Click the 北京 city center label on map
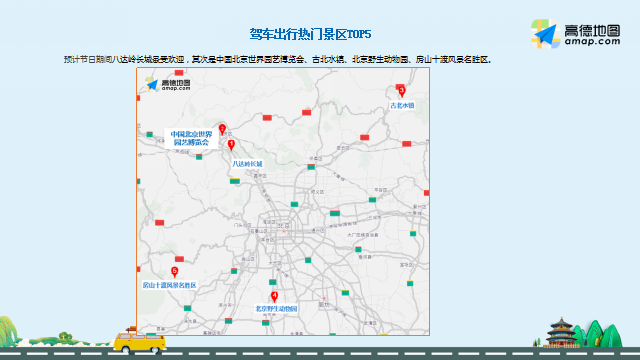 click(284, 226)
